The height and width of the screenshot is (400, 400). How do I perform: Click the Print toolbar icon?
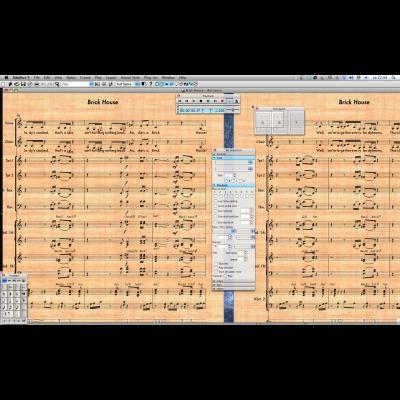(37, 84)
